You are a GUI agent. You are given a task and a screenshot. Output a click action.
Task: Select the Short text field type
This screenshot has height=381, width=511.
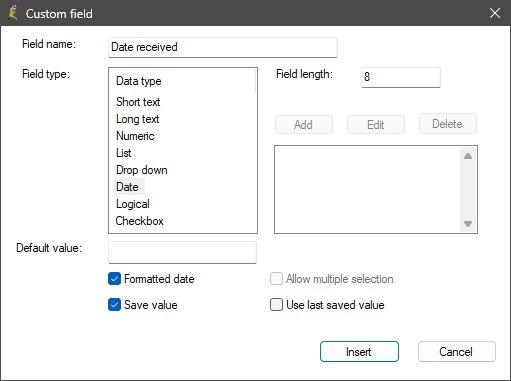[138, 102]
